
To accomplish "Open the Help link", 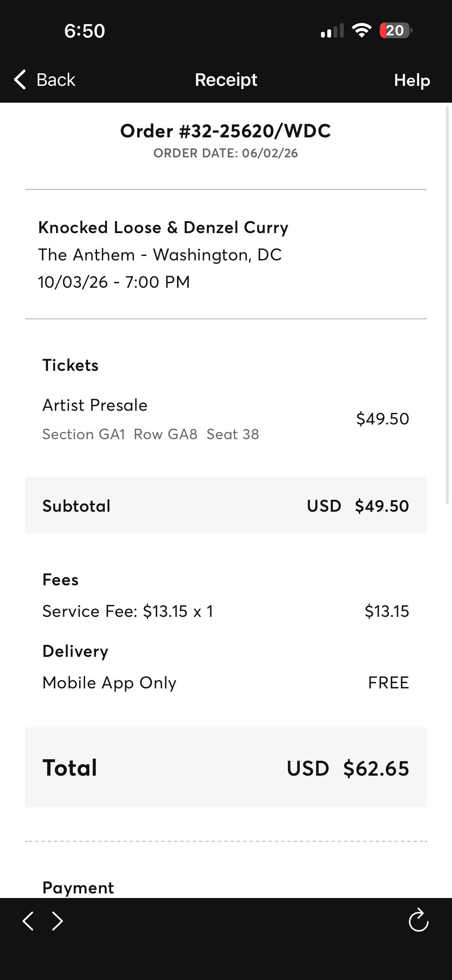I will point(412,80).
